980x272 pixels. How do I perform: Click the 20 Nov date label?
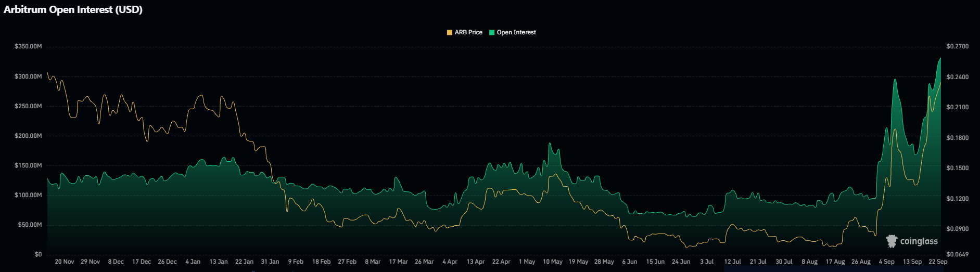pyautogui.click(x=65, y=262)
